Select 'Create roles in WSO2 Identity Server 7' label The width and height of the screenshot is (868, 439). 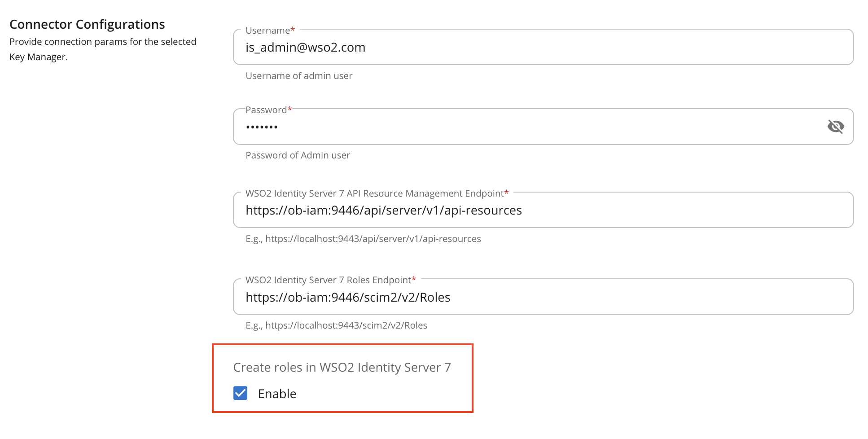(x=342, y=367)
